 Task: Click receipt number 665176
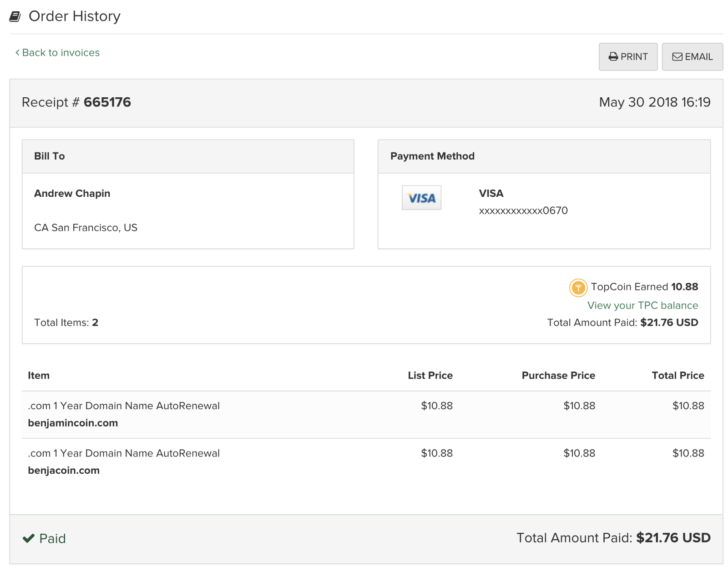tap(107, 102)
